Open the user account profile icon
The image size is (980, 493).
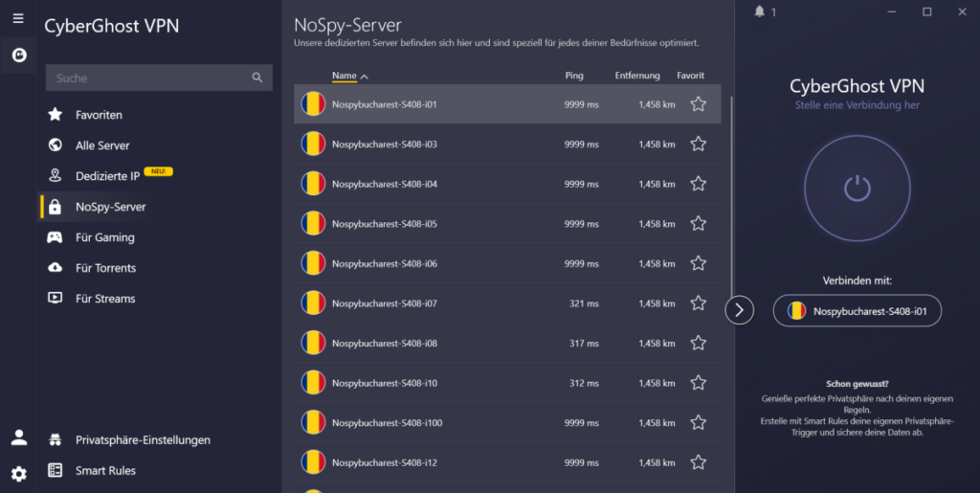(x=18, y=437)
